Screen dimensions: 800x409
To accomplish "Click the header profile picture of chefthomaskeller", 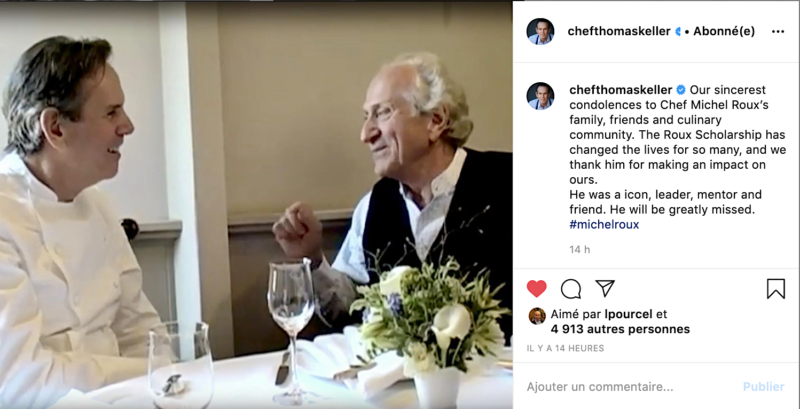I will [x=540, y=32].
